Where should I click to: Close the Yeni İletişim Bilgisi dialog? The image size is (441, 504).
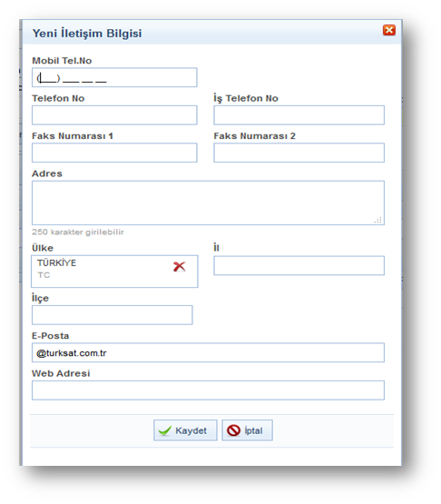tap(388, 30)
